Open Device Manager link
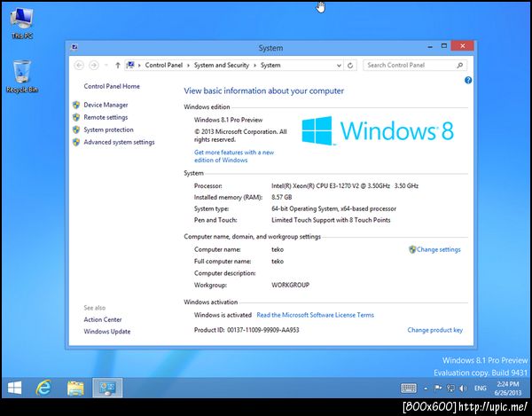This screenshot has height=416, width=532. coord(106,105)
